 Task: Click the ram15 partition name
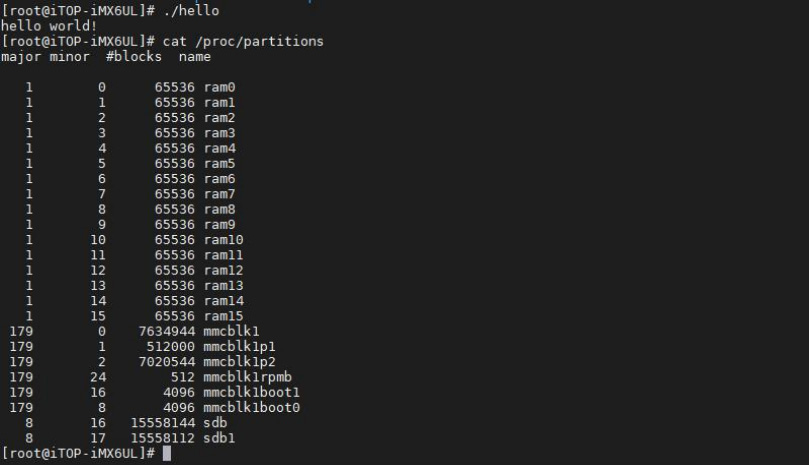tap(223, 316)
